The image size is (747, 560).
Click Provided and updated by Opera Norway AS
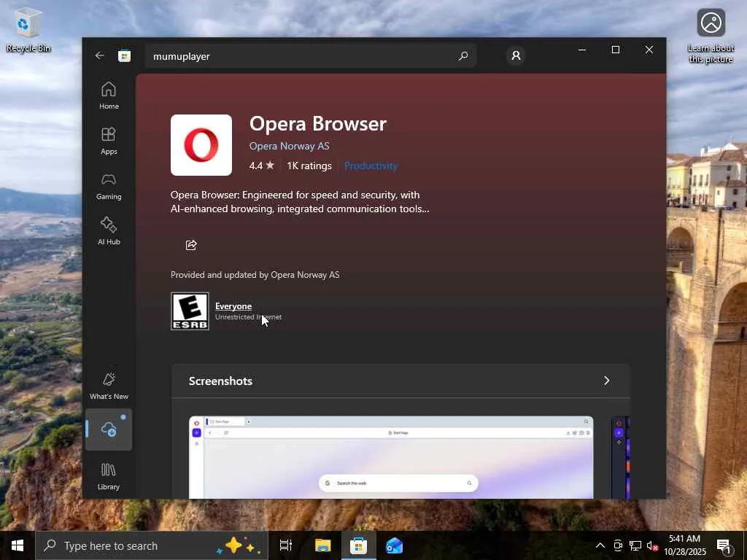255,275
